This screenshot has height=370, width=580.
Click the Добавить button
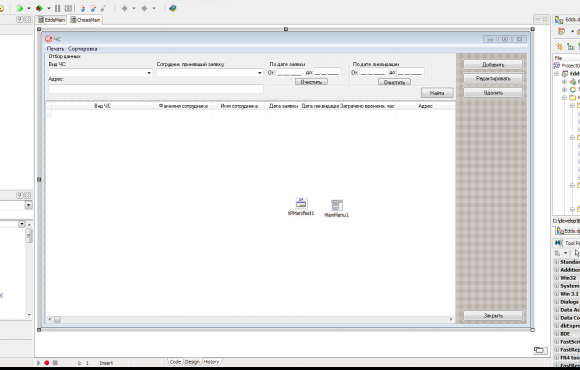click(x=493, y=65)
